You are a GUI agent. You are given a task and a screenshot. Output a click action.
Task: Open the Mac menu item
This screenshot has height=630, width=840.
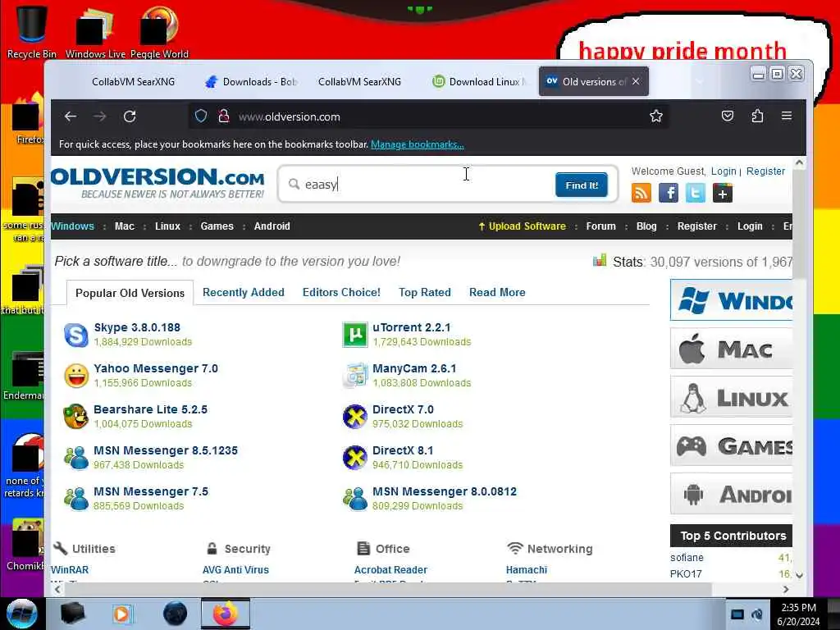(125, 226)
